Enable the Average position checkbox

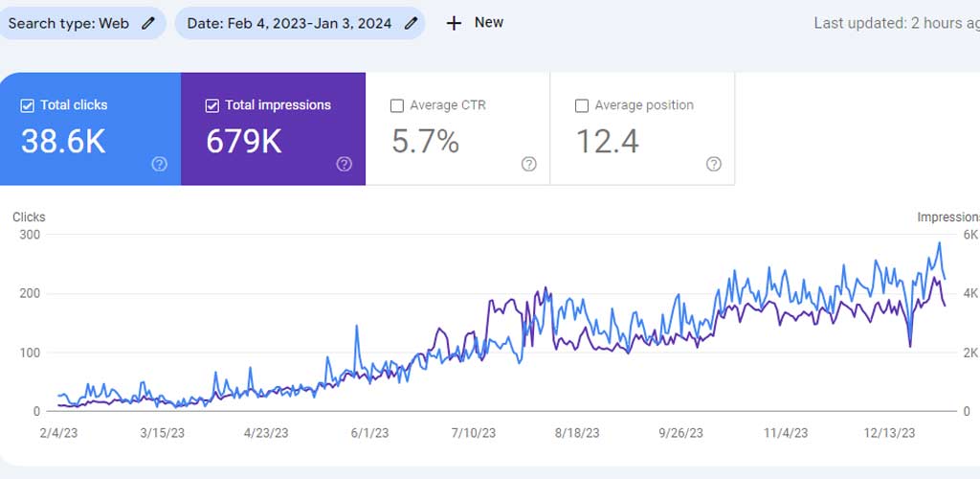pos(581,105)
